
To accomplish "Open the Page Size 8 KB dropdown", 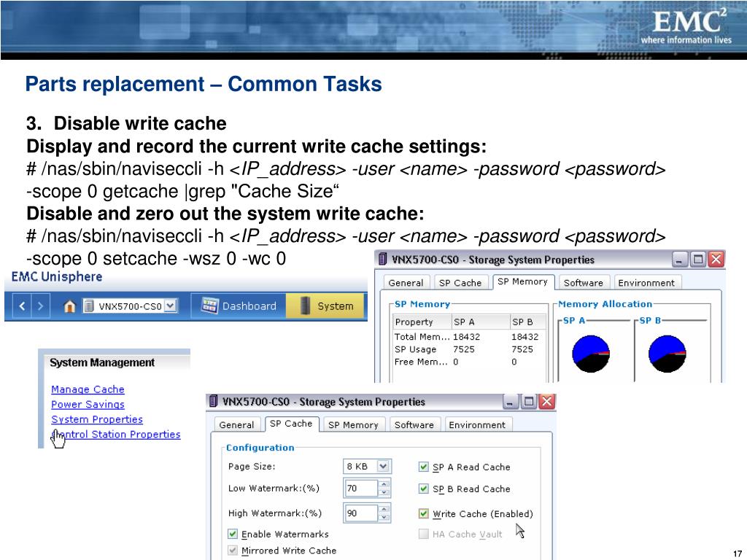I will pos(384,466).
